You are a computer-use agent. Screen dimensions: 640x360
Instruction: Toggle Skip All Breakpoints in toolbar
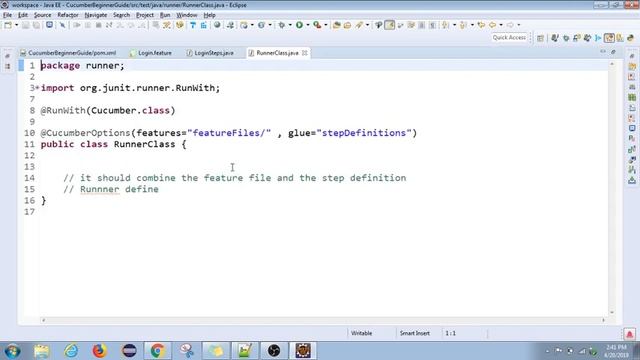62,25
